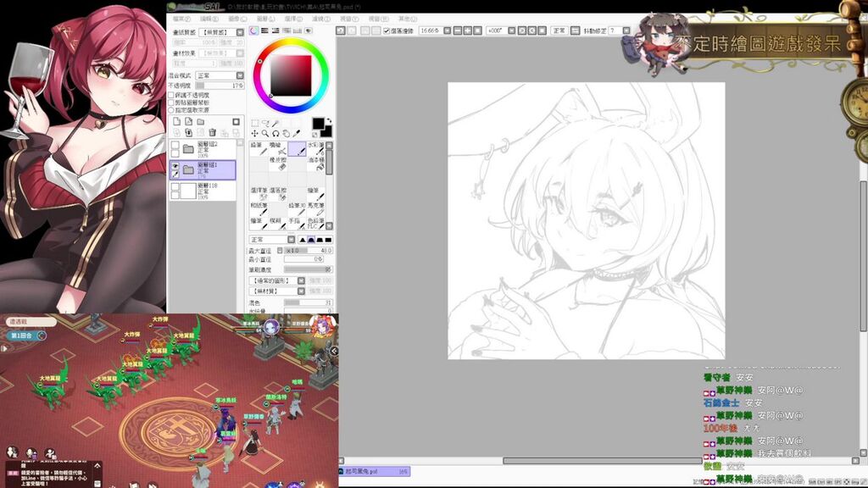The height and width of the screenshot is (488, 868).
Task: Open the rotation angle dropdown
Action: pos(511,31)
